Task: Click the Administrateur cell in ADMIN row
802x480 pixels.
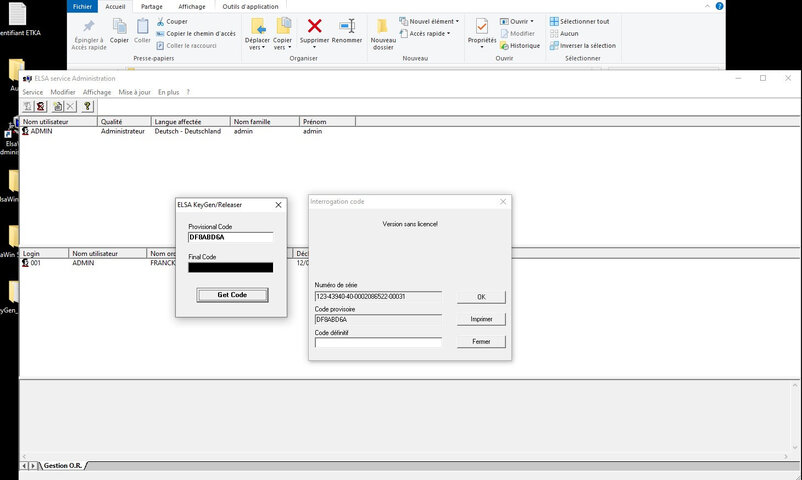Action: tap(123, 131)
